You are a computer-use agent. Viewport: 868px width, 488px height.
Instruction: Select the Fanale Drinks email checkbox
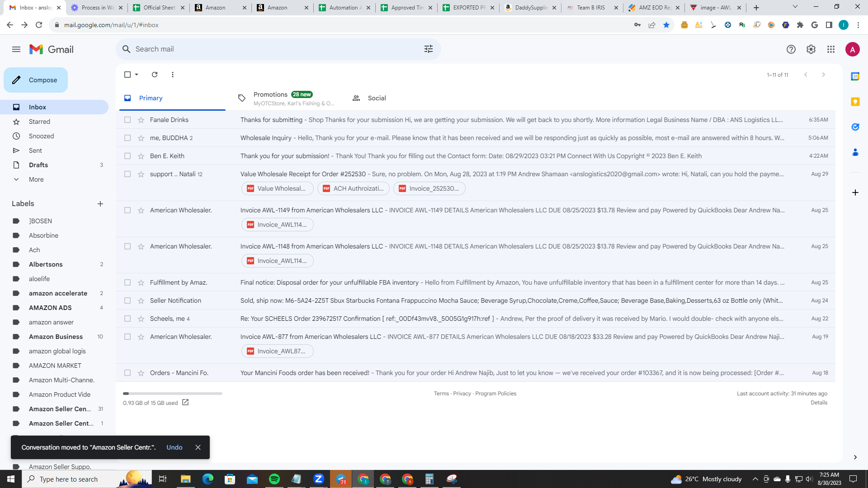tap(127, 120)
